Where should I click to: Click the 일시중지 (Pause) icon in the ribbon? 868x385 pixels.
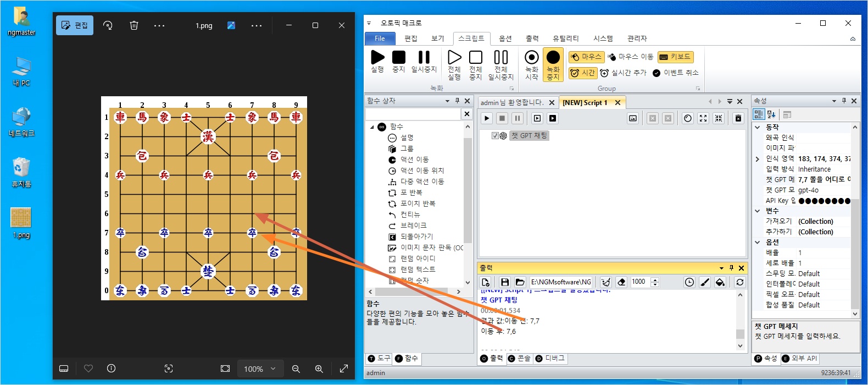click(x=424, y=57)
